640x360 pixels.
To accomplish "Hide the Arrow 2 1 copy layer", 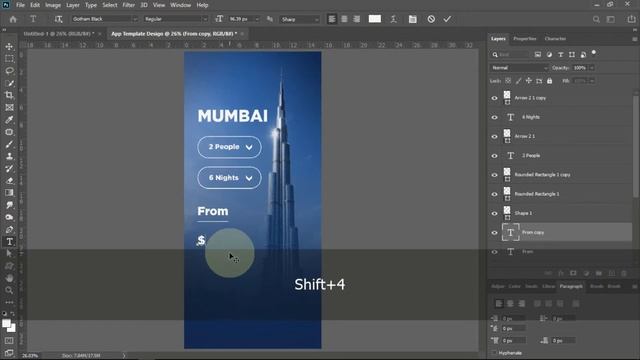I will (494, 98).
